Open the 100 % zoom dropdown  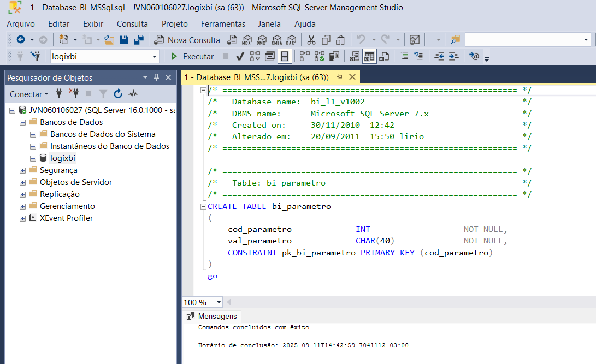[x=219, y=302]
